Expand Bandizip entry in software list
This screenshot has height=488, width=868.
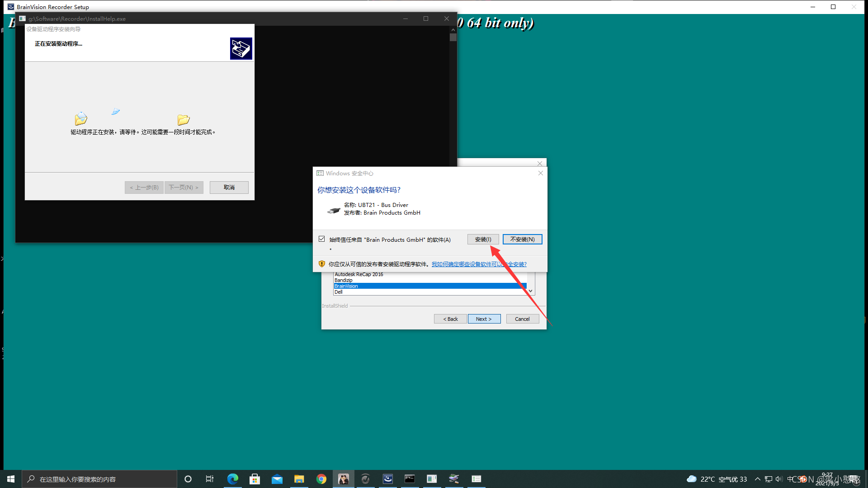(x=343, y=280)
